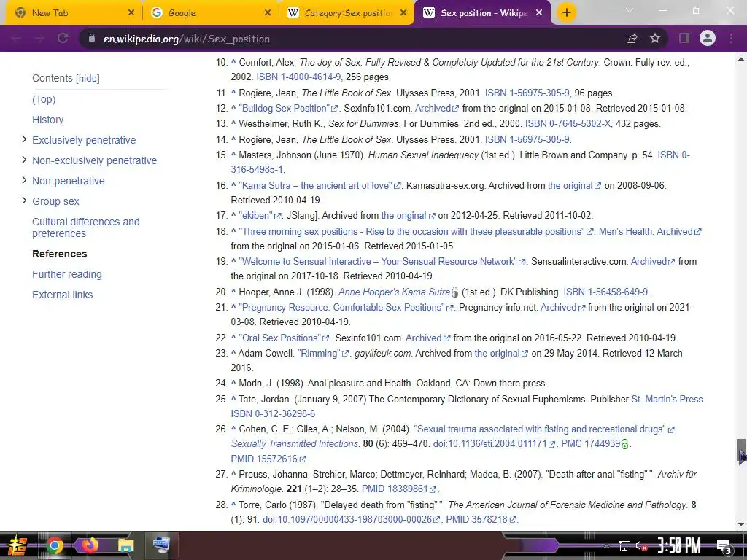The width and height of the screenshot is (747, 560).
Task: Open File Explorer folder in taskbar
Action: (125, 545)
